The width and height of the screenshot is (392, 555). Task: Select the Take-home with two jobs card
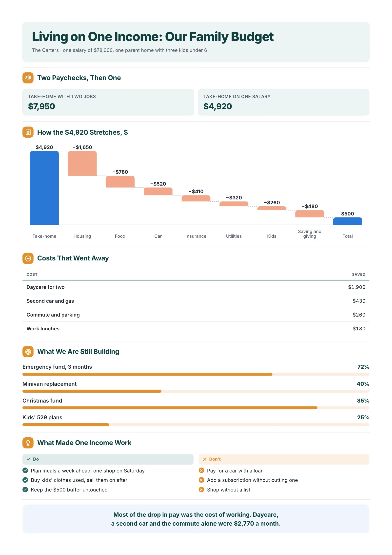(108, 102)
